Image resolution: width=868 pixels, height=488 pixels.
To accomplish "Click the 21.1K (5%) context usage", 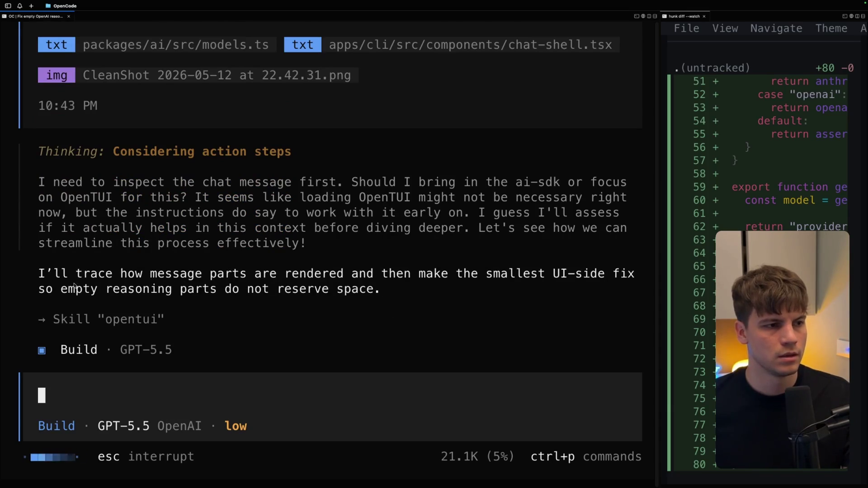I will click(x=477, y=457).
